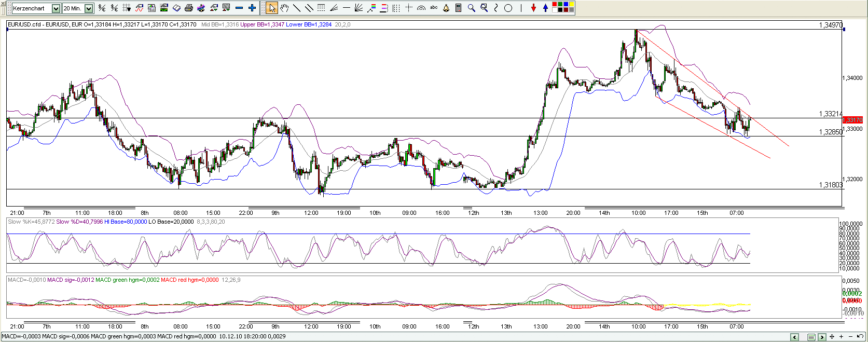
Task: Click the first $/€ currency icon
Action: [102, 8]
